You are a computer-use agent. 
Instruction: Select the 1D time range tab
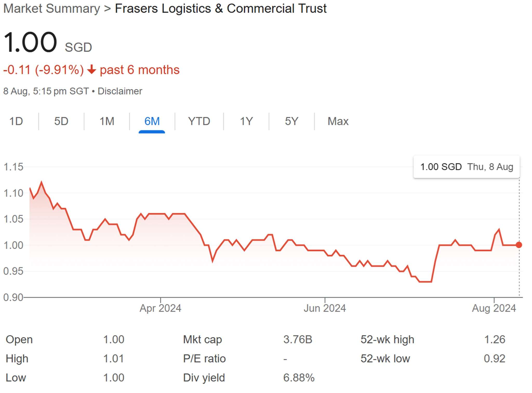(x=16, y=121)
